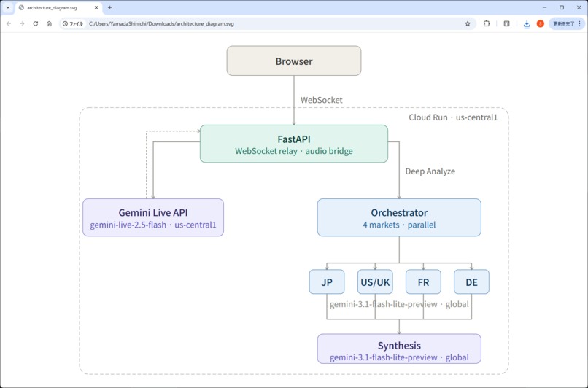Click gray gemini-3.1-flash-lite-preview label under markets
Viewport: 588px width, 388px height.
pyautogui.click(x=399, y=304)
